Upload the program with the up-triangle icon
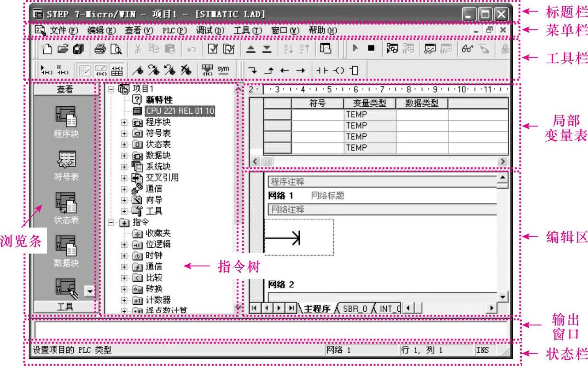The image size is (588, 366). 250,49
